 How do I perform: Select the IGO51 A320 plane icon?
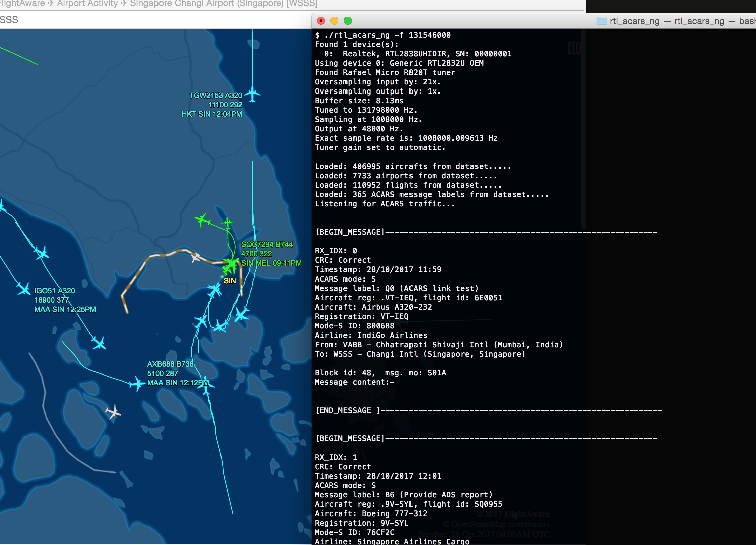pos(24,289)
